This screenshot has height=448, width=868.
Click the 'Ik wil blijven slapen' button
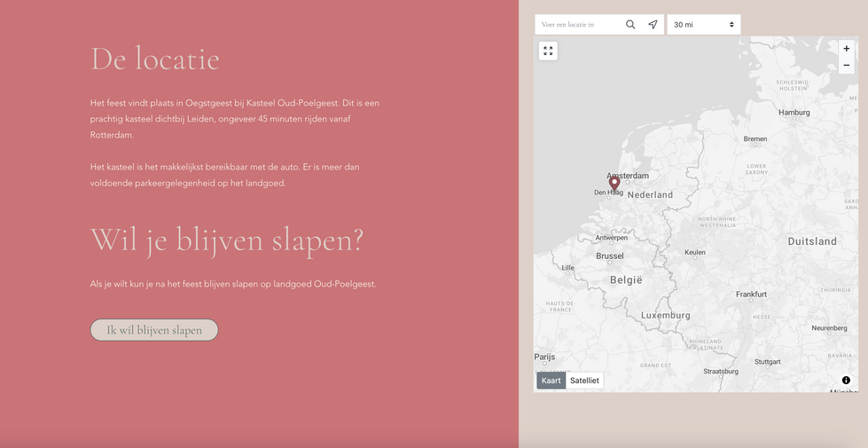pyautogui.click(x=154, y=330)
